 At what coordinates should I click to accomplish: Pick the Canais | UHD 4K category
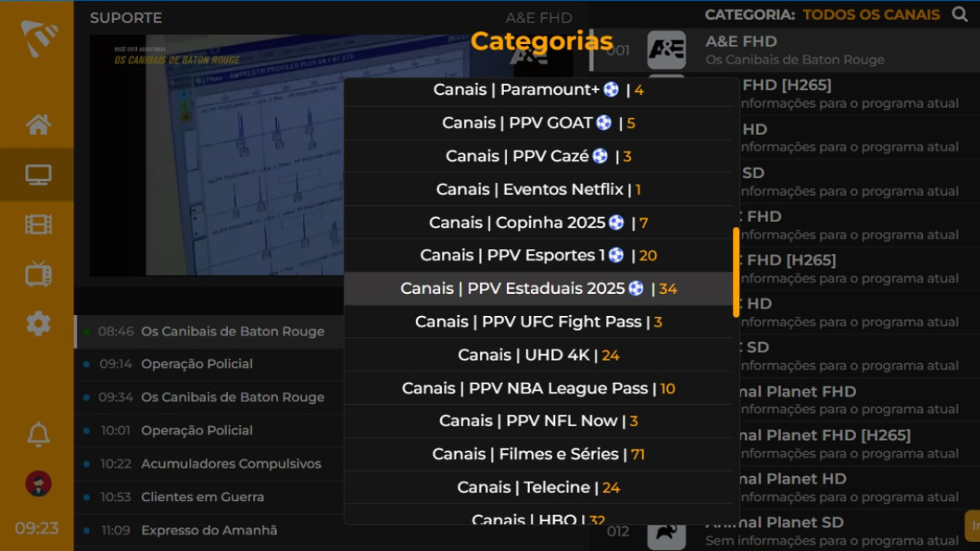point(539,355)
